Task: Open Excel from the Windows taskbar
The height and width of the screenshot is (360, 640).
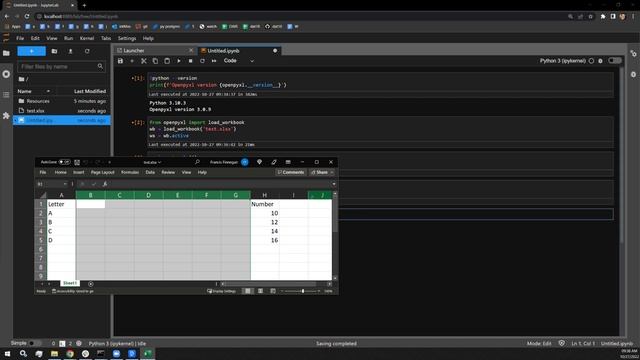Action: pyautogui.click(x=147, y=353)
